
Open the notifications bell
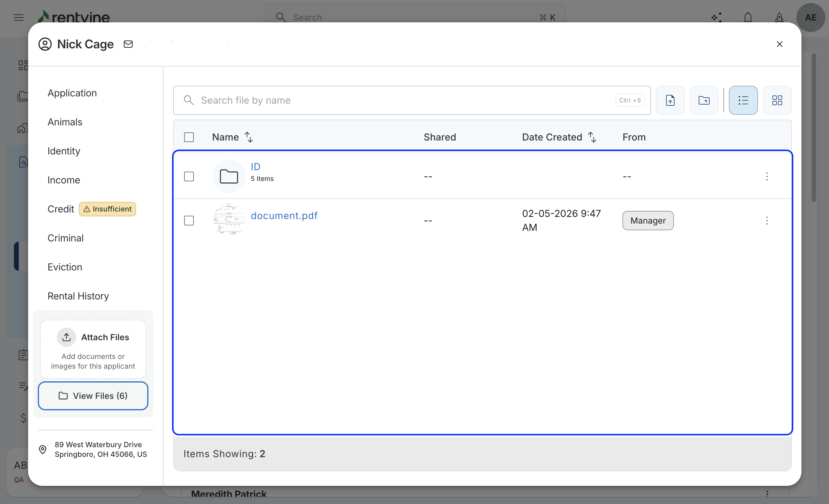(748, 17)
